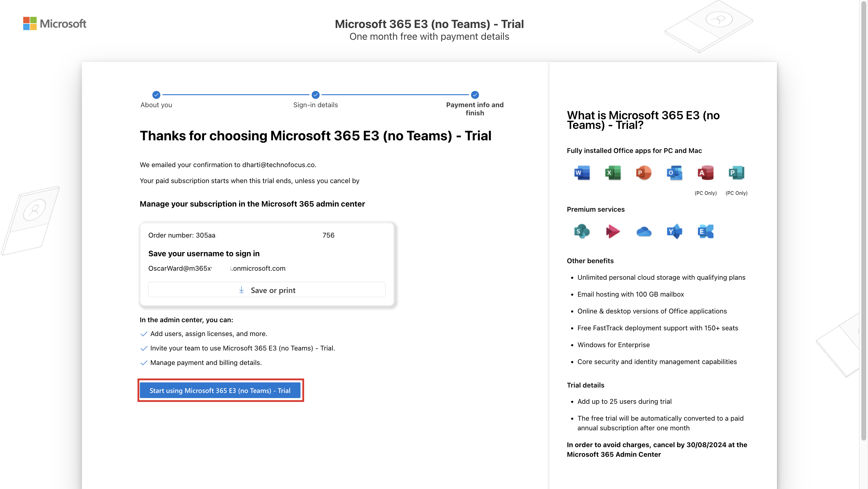Click the Publisher app icon
868x489 pixels.
736,173
